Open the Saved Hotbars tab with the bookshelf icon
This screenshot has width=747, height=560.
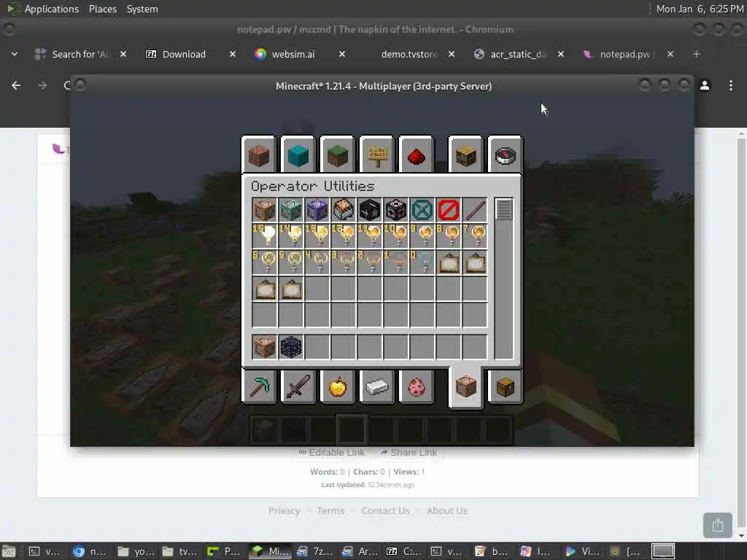point(466,155)
